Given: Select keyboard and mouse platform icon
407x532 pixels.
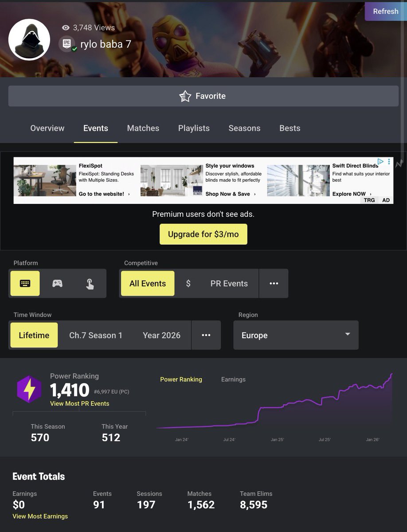Looking at the screenshot, I should pos(25,283).
